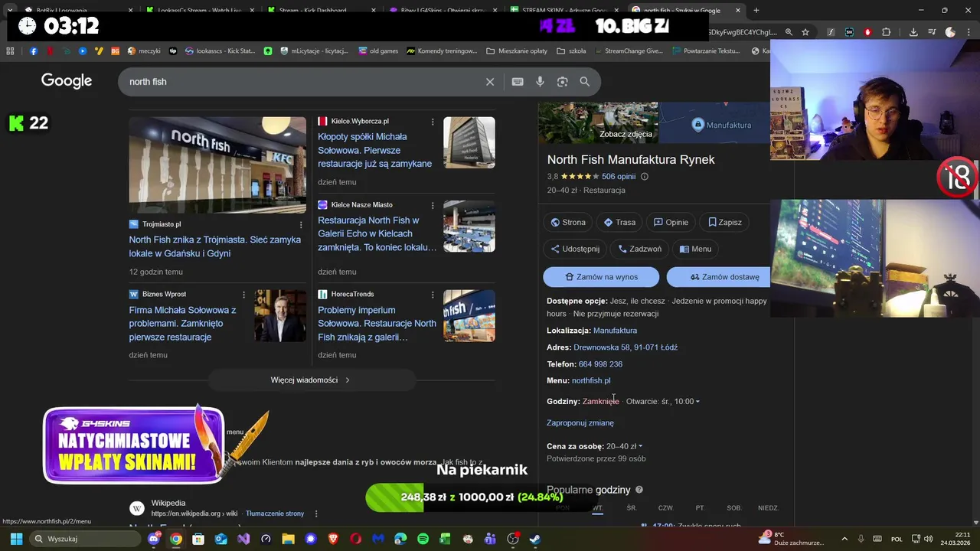Click the Udostępnij share button

pyautogui.click(x=575, y=249)
